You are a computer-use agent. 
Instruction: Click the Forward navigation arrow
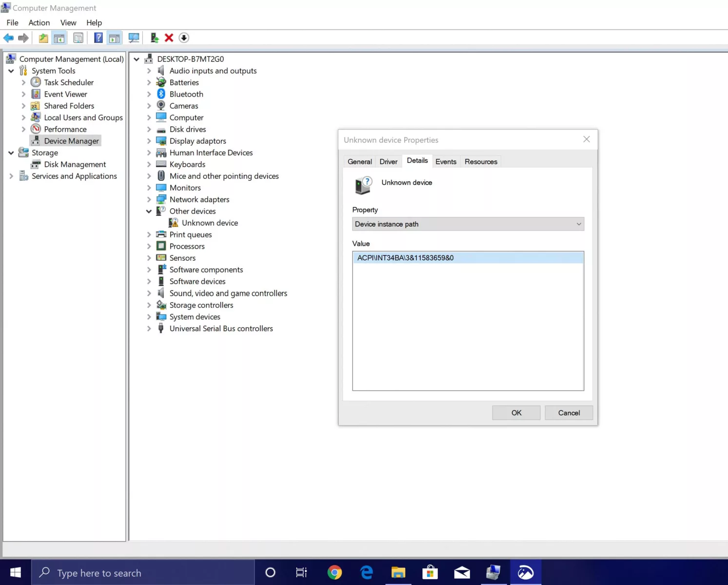click(23, 38)
